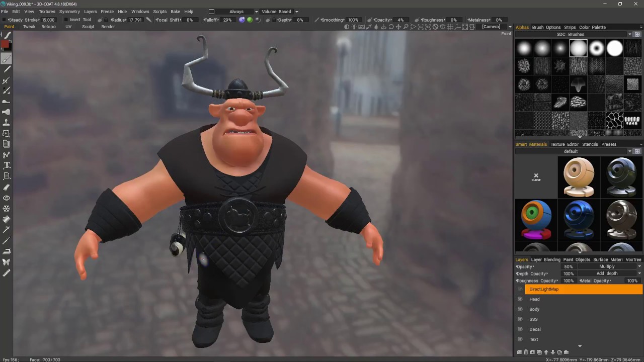
Task: Click the trash icon to delete layer
Action: [526, 352]
